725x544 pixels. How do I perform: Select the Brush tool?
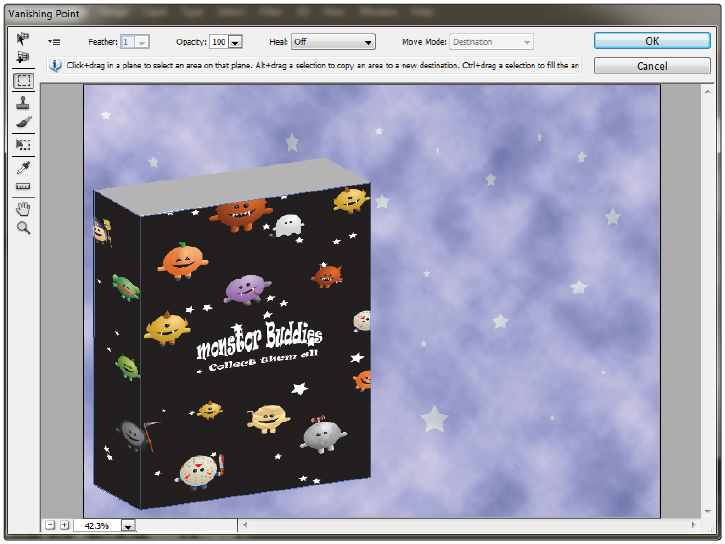pyautogui.click(x=23, y=122)
